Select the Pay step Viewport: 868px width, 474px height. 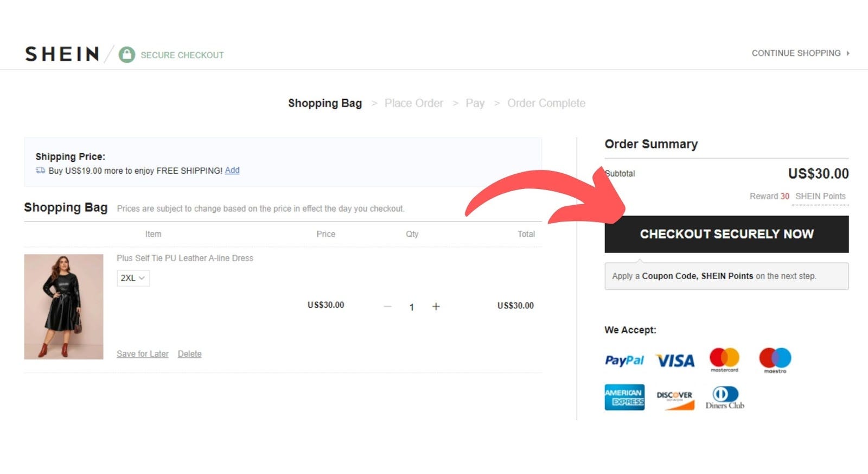click(x=475, y=103)
